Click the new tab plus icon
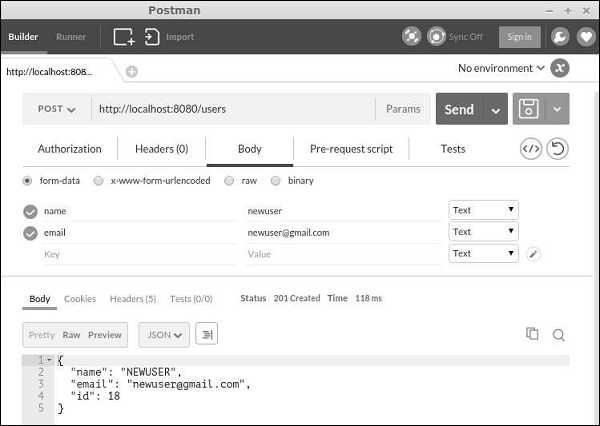Screen dimensions: 600x426 [x=132, y=71]
